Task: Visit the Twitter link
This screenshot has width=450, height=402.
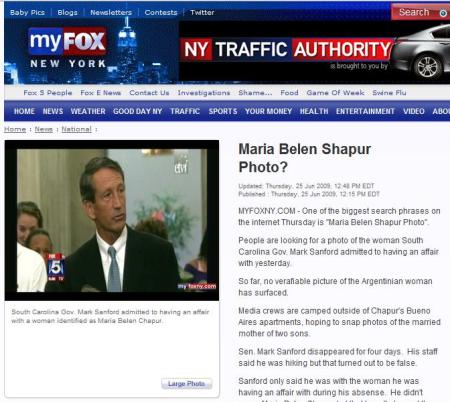Action: click(x=202, y=13)
